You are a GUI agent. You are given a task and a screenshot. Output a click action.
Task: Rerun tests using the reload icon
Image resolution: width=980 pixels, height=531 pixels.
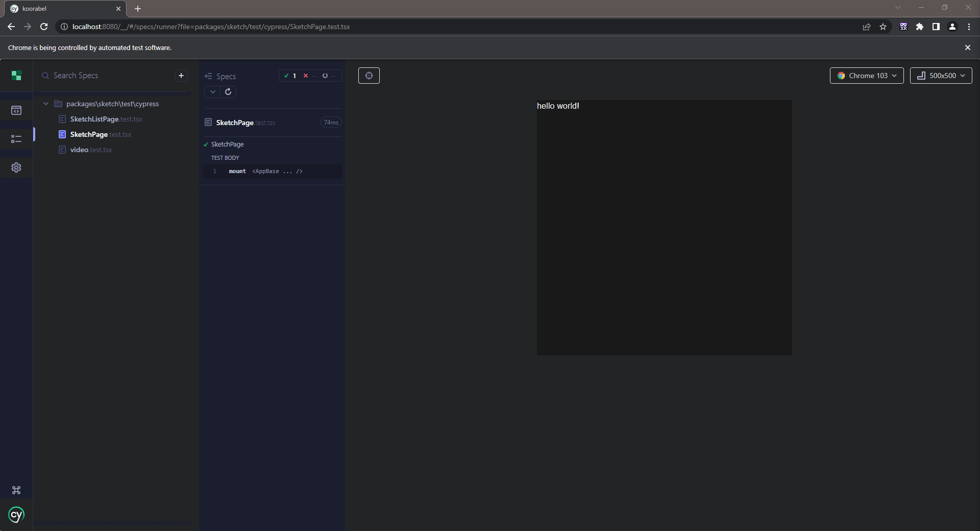click(228, 92)
